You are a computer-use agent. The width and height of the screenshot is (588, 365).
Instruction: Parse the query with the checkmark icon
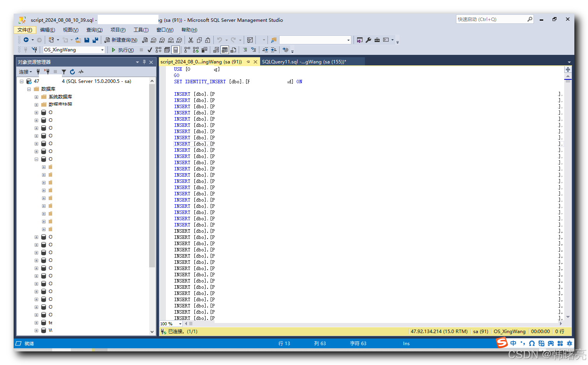click(150, 50)
